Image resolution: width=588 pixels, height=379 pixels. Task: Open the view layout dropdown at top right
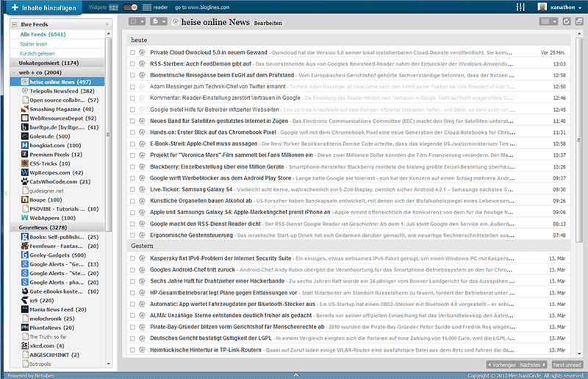click(x=548, y=21)
